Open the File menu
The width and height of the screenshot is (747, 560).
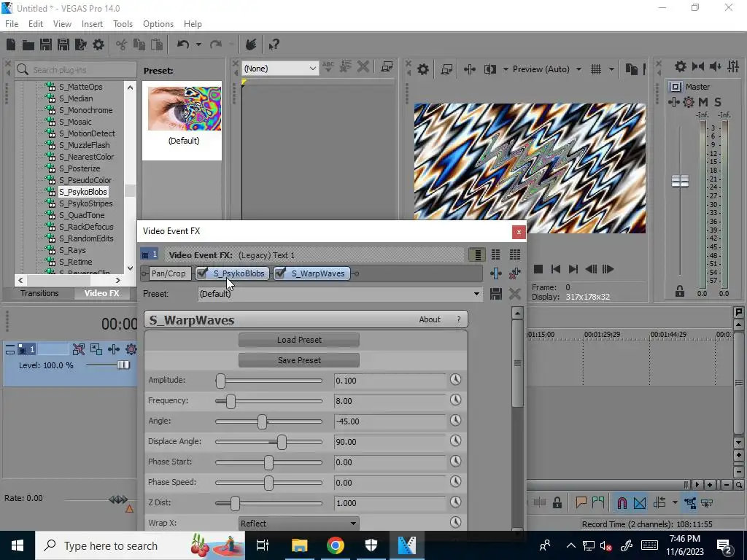pyautogui.click(x=12, y=24)
